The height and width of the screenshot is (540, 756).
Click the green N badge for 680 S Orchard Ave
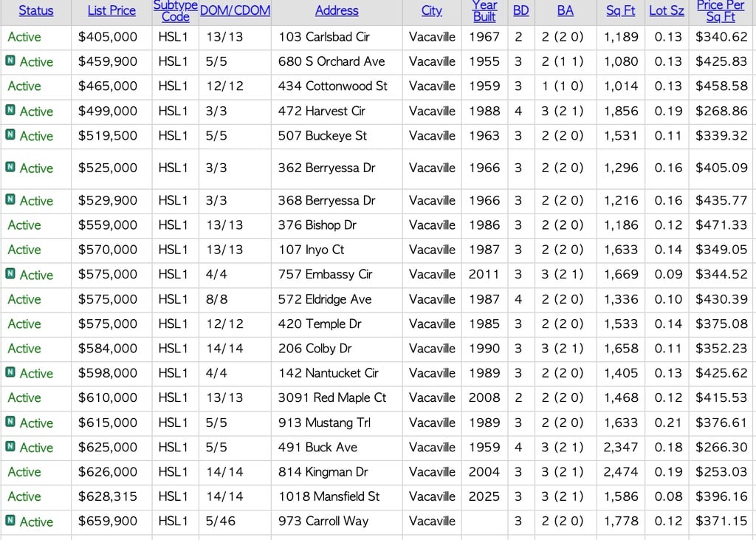[x=10, y=61]
